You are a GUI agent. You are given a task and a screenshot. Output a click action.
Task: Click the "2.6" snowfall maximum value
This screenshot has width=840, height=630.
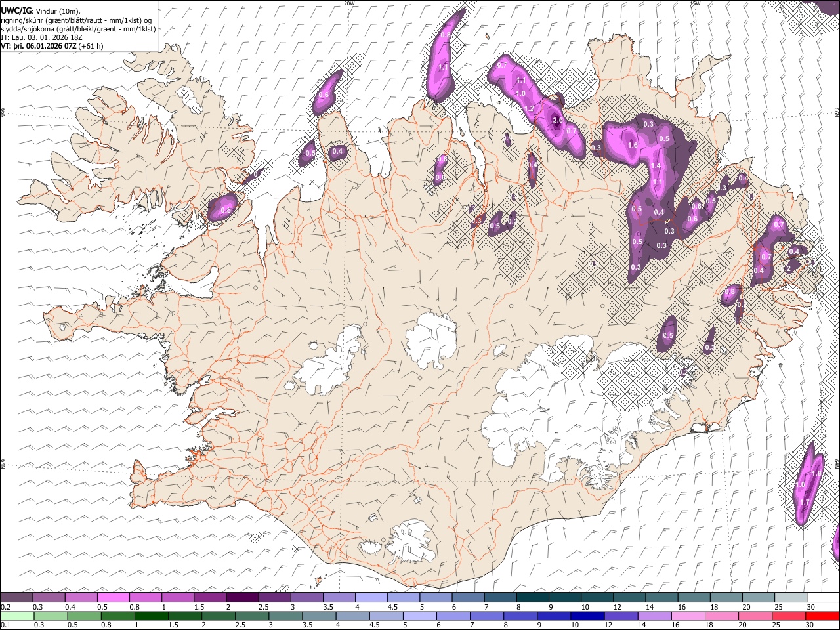pyautogui.click(x=558, y=121)
